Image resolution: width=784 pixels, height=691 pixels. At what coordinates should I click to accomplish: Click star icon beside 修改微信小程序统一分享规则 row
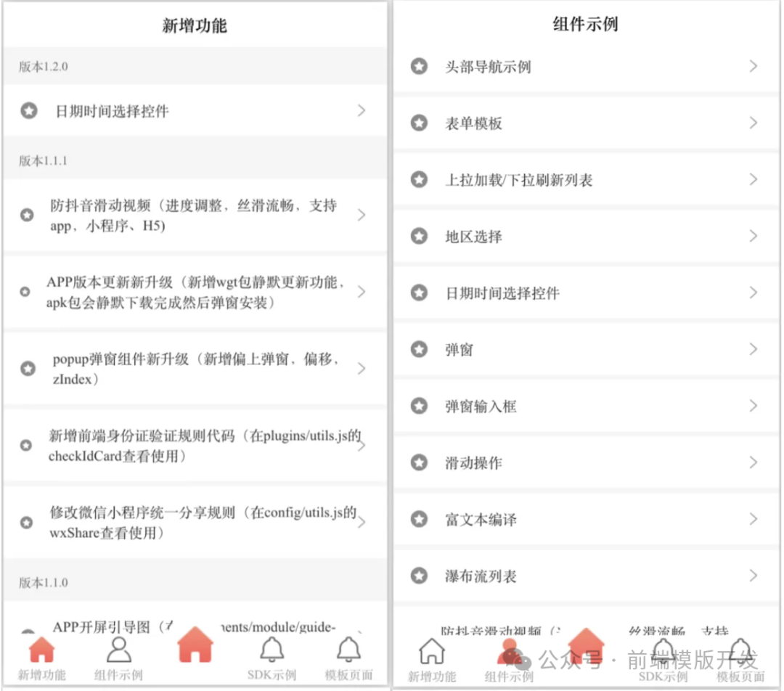27,523
